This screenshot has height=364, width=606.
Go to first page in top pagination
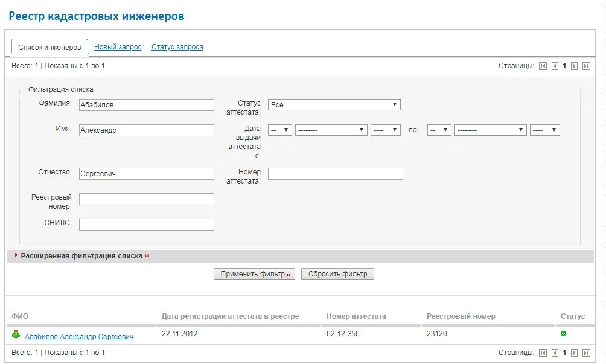point(543,66)
